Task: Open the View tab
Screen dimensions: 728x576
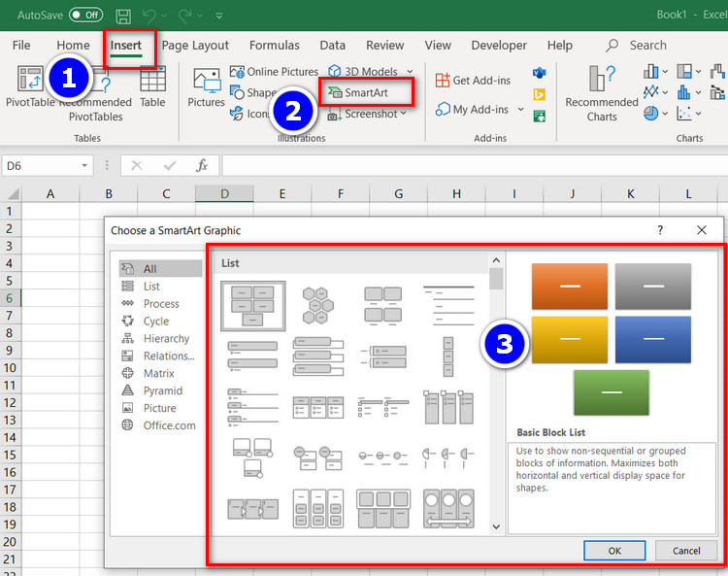Action: click(x=438, y=45)
